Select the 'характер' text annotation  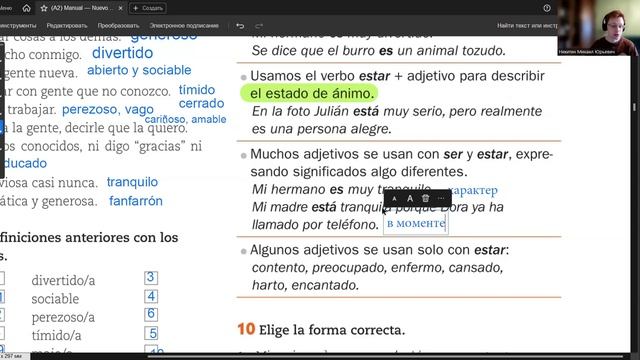[473, 191]
